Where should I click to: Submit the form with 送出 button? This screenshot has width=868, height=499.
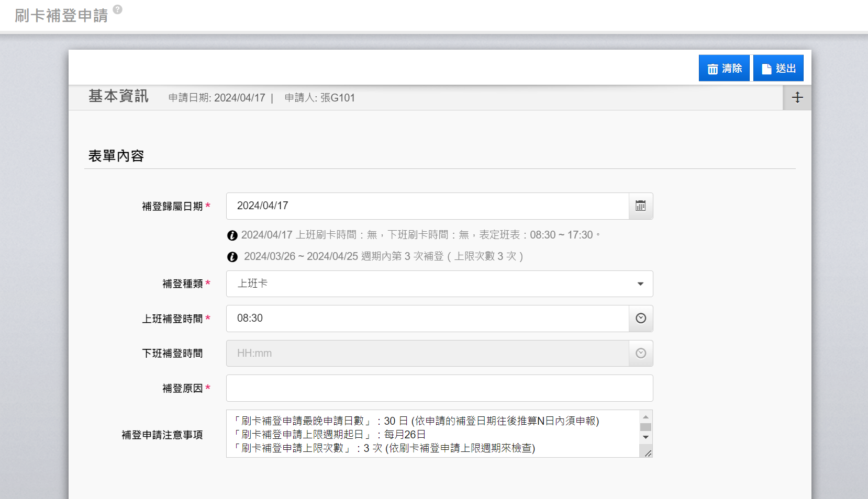(778, 69)
